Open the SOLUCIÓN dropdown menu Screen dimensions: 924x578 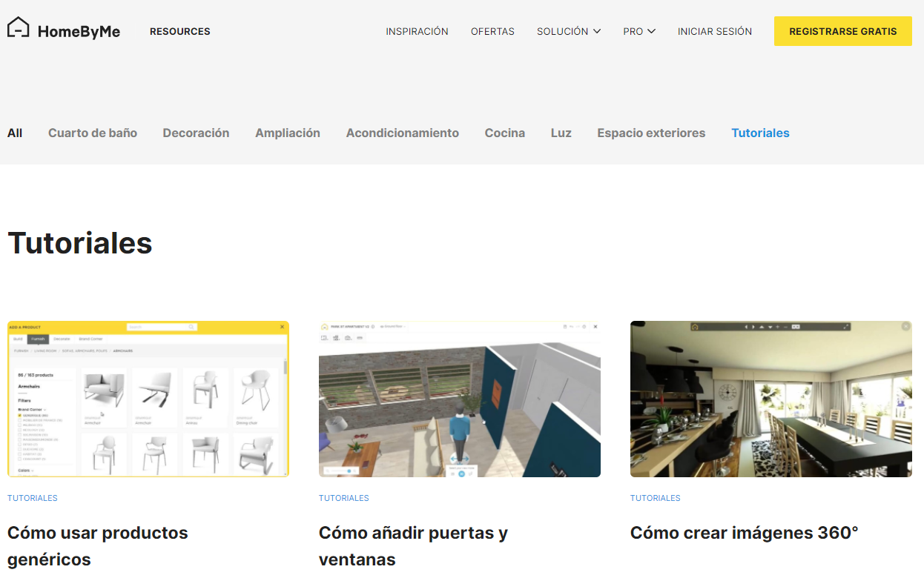pos(569,31)
